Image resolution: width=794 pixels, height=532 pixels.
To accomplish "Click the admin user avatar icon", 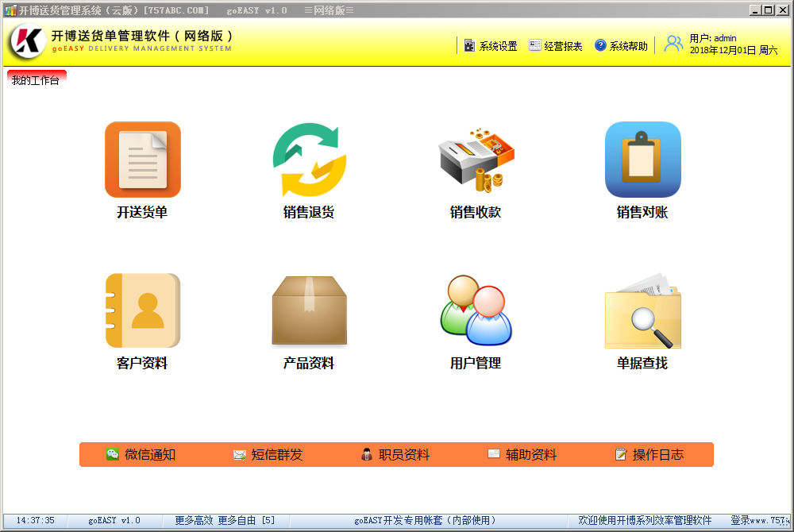I will [673, 44].
